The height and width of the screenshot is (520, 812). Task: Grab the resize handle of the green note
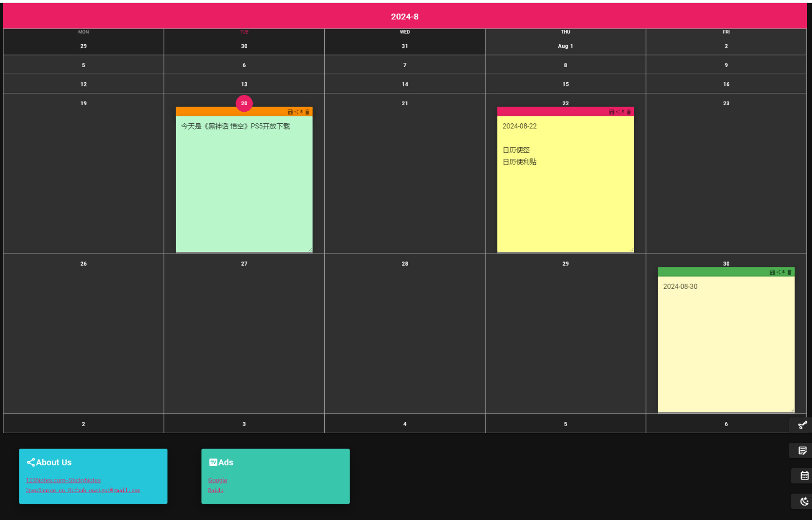310,249
